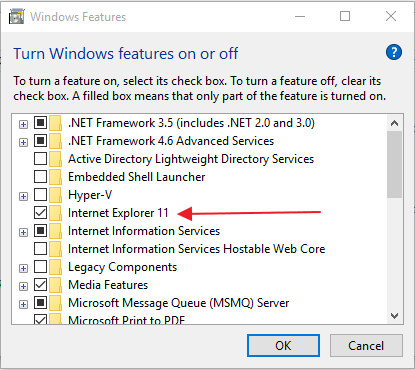Expand the Microsoft Message Queue Server node
The image size is (415, 370).
click(23, 305)
